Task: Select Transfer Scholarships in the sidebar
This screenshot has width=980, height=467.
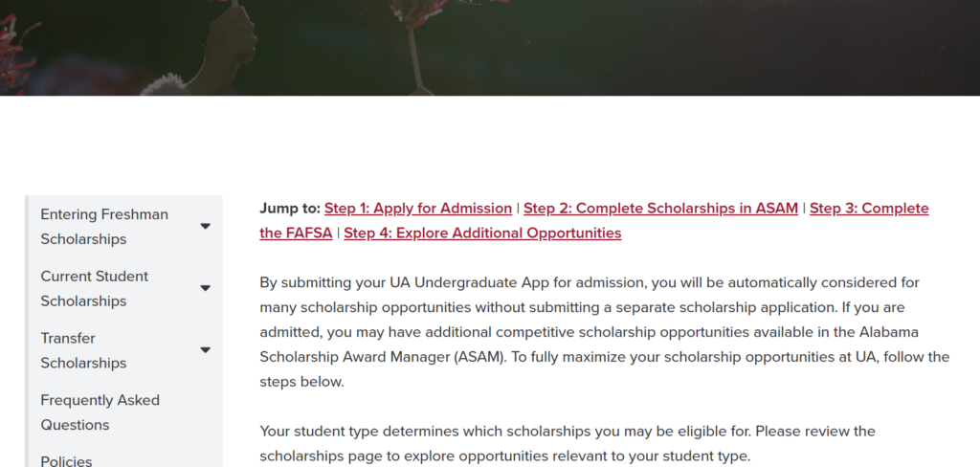Action: pyautogui.click(x=83, y=350)
